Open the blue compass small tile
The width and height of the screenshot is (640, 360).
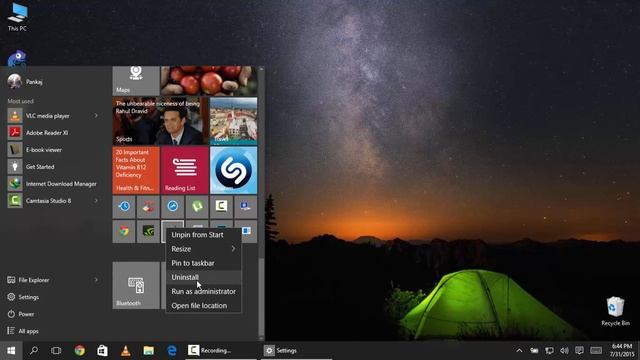tap(173, 207)
